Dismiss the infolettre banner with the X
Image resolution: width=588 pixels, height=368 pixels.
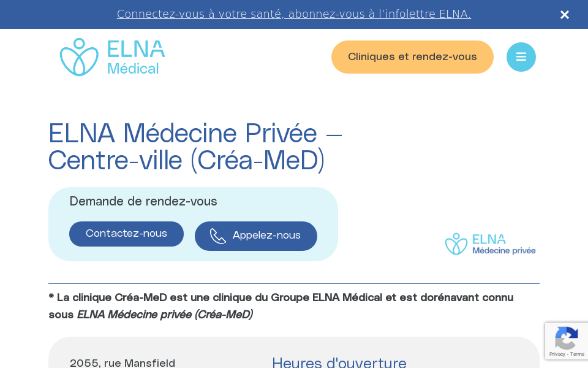pyautogui.click(x=565, y=14)
